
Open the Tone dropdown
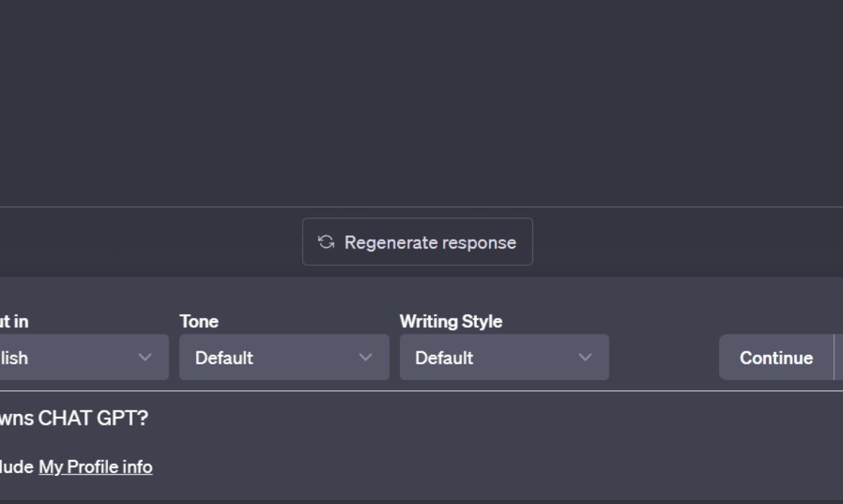coord(284,357)
